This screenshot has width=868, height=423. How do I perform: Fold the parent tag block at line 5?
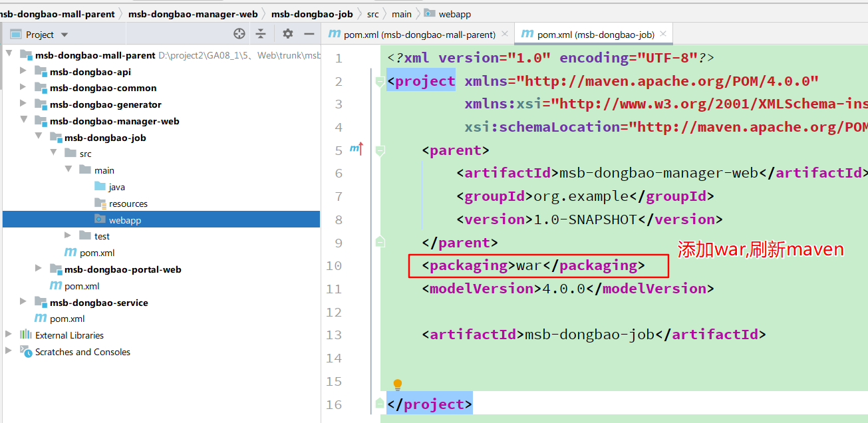[380, 151]
